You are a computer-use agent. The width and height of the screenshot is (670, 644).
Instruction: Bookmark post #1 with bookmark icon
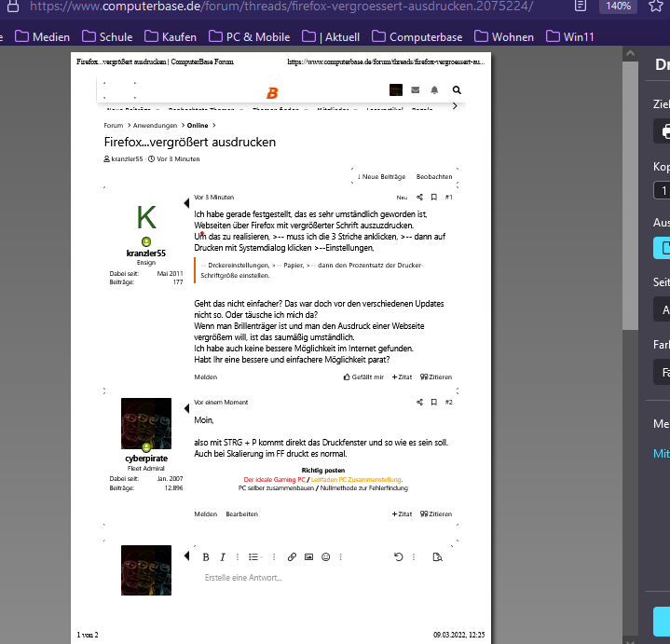click(433, 197)
